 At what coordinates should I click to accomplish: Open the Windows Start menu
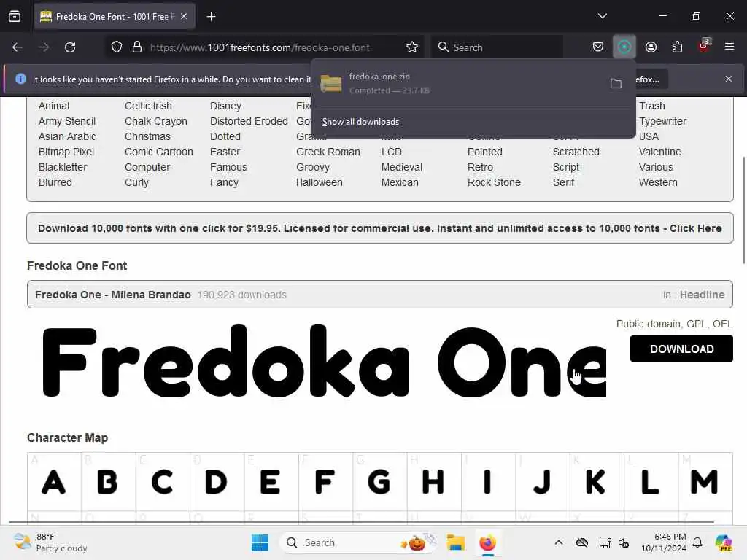pyautogui.click(x=260, y=542)
